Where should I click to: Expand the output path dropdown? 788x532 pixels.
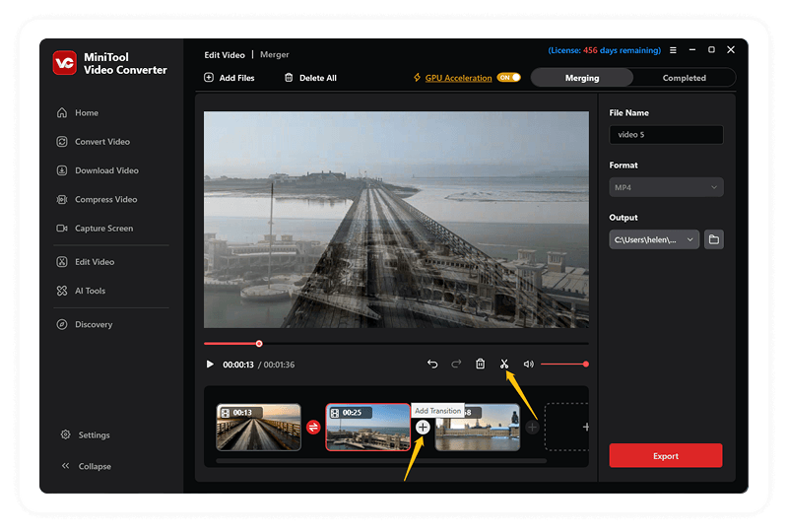(x=654, y=239)
